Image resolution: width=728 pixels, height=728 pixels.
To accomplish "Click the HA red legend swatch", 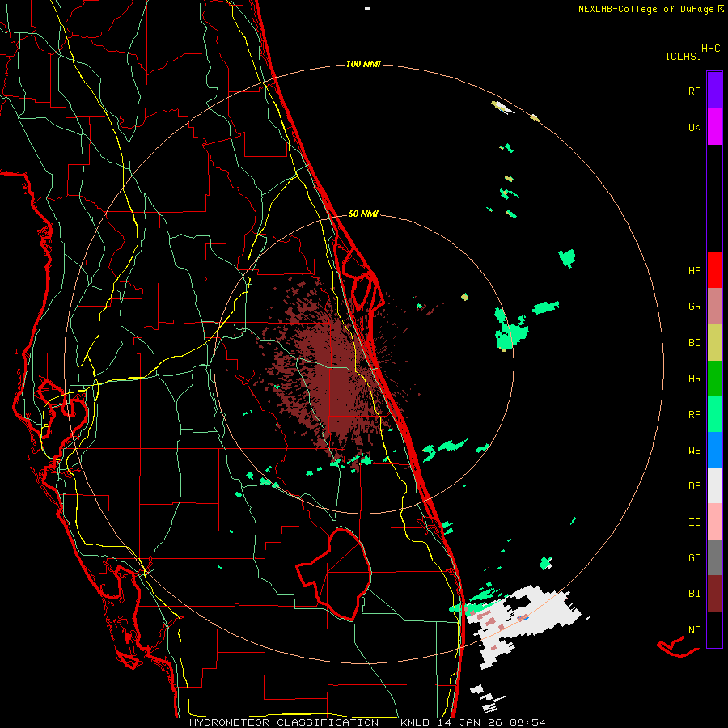I will pyautogui.click(x=714, y=270).
